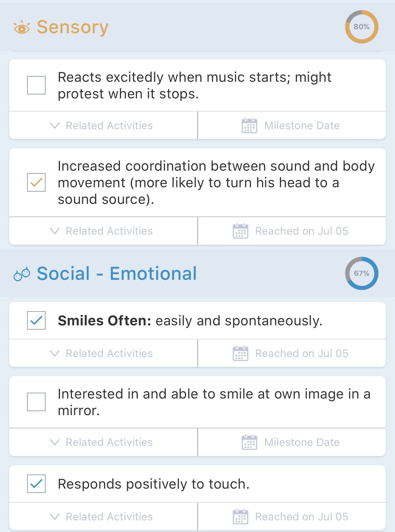The image size is (395, 532).
Task: Tap calendar icon for music reaction milestone
Action: (249, 125)
